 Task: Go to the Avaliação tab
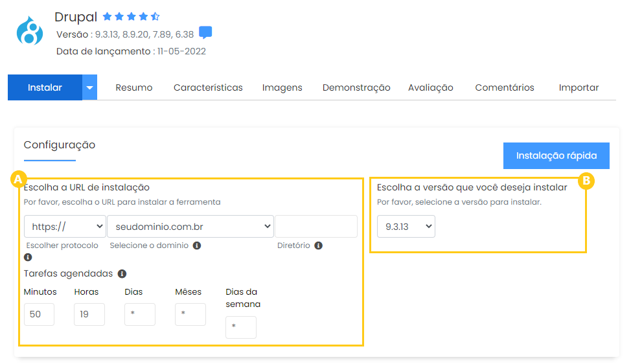(431, 87)
